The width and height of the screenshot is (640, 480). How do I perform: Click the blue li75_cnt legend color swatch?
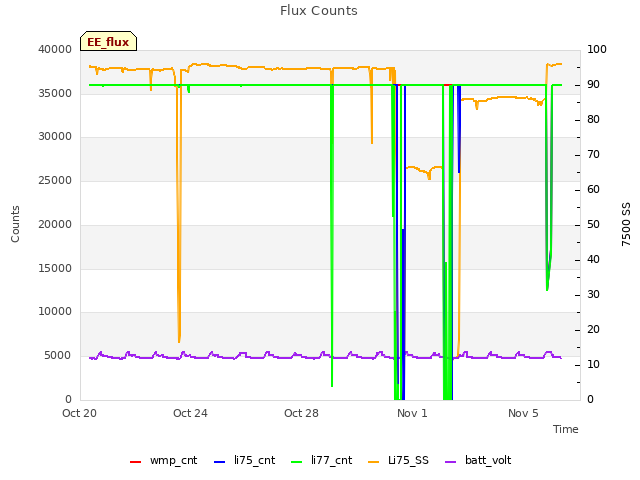click(x=219, y=462)
